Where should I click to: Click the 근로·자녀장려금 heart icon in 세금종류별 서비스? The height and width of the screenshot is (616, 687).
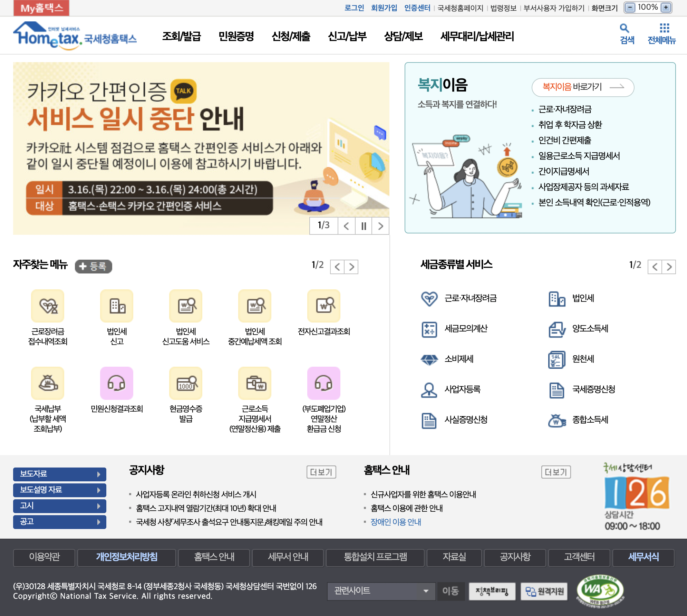pos(429,298)
